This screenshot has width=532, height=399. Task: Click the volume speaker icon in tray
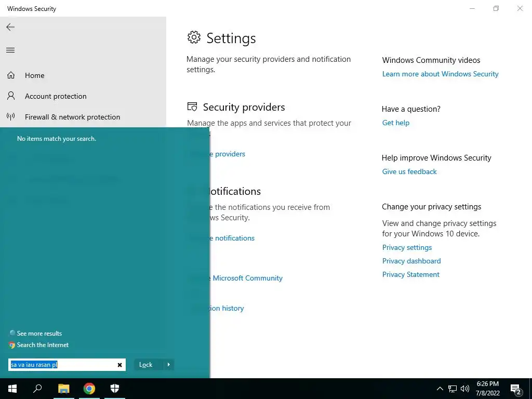point(465,389)
